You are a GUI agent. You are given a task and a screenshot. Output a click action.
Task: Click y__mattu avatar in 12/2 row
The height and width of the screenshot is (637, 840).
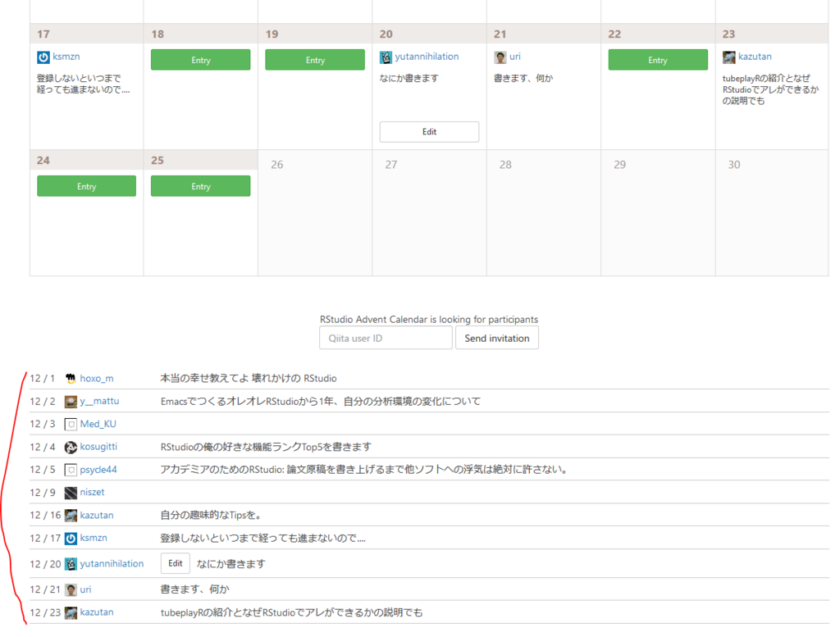[71, 402]
